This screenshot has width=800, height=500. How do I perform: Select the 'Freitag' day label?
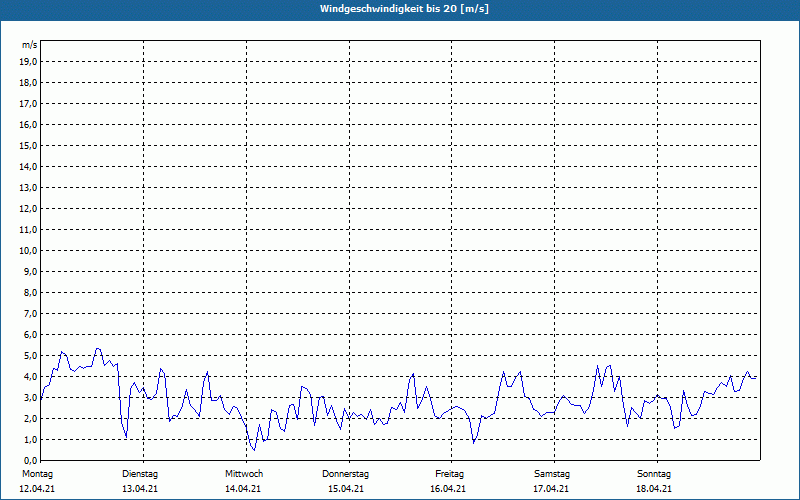449,474
